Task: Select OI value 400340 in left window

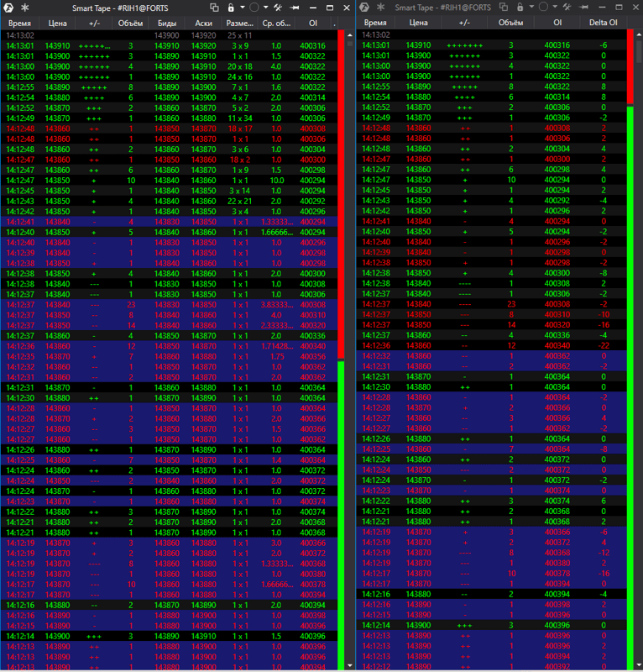Action: [313, 346]
